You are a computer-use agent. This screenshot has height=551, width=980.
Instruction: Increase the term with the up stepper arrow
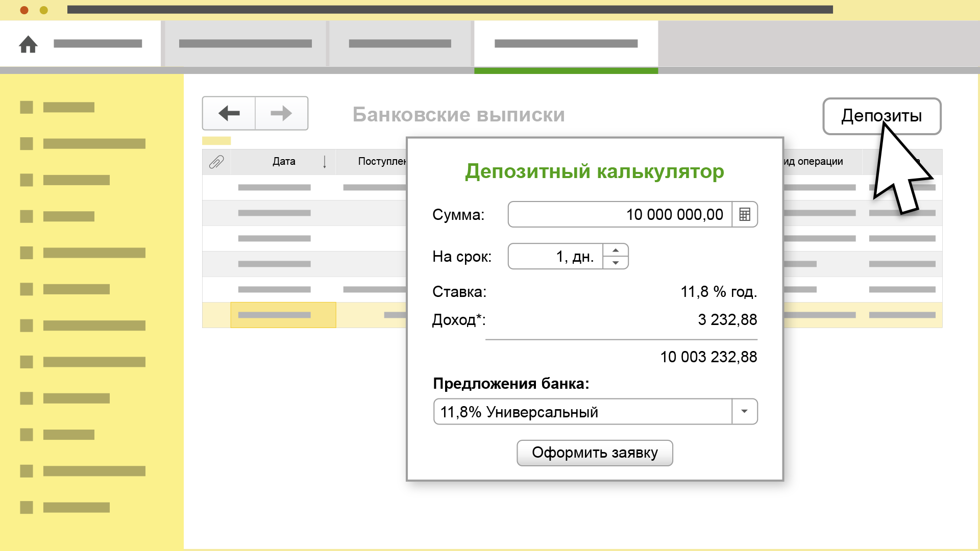[x=617, y=250]
